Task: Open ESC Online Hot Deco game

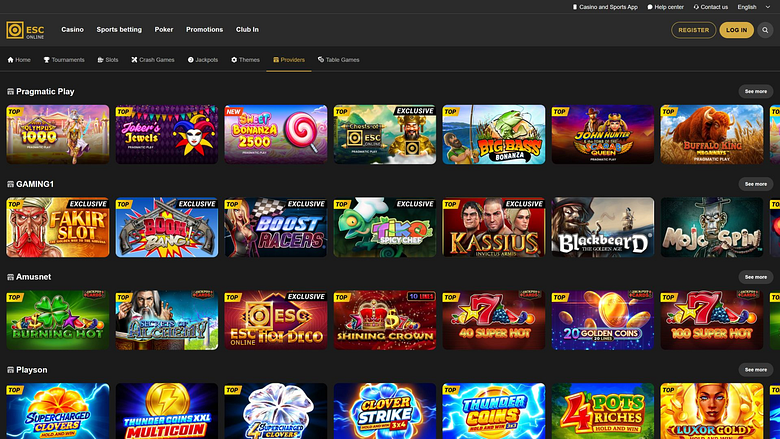Action: [x=276, y=320]
